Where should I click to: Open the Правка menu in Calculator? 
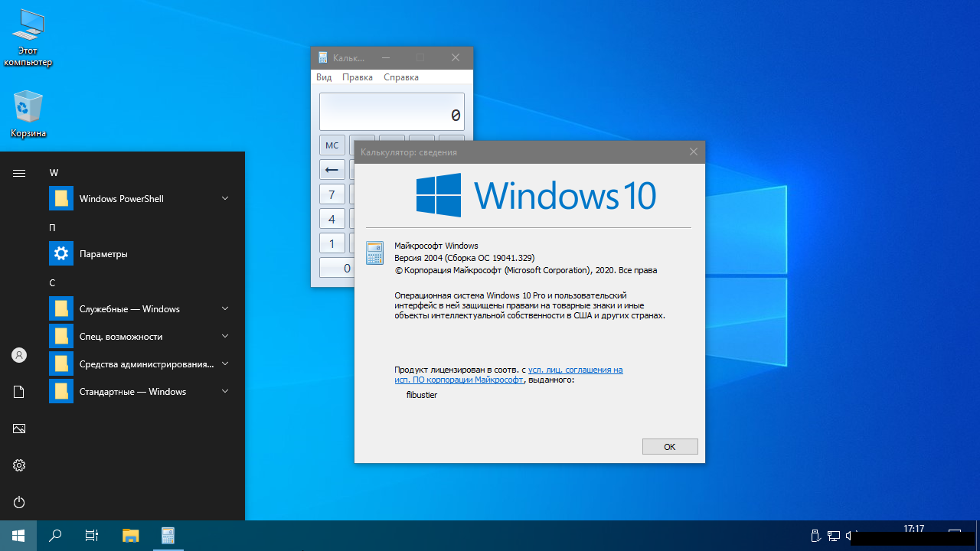point(358,77)
